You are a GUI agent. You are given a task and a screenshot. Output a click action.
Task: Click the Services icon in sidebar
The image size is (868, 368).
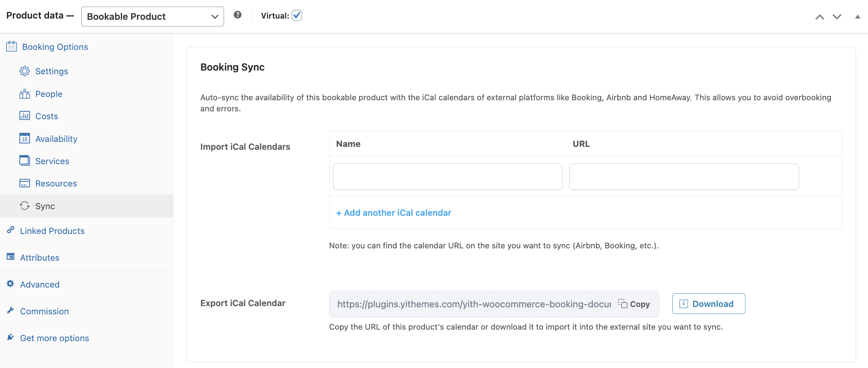[25, 160]
